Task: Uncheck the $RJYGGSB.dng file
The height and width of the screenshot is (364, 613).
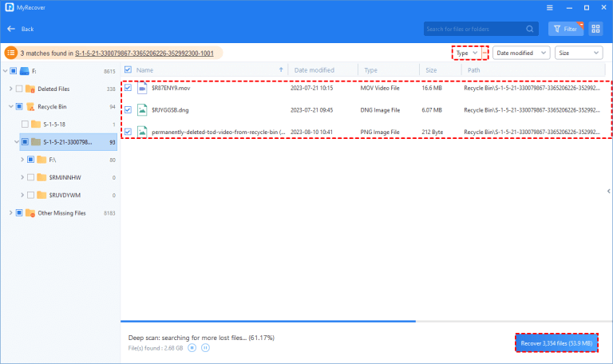Action: pos(128,110)
